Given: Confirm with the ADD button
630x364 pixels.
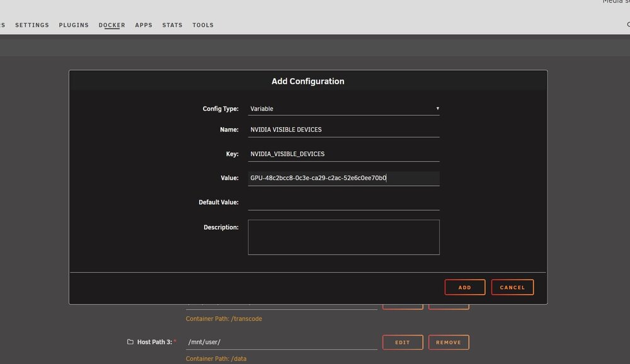Looking at the screenshot, I should click(x=465, y=287).
